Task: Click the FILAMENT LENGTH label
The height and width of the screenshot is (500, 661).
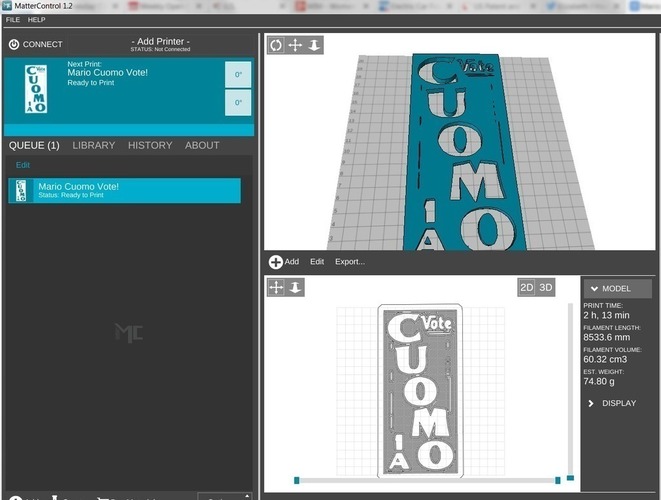Action: (x=612, y=328)
